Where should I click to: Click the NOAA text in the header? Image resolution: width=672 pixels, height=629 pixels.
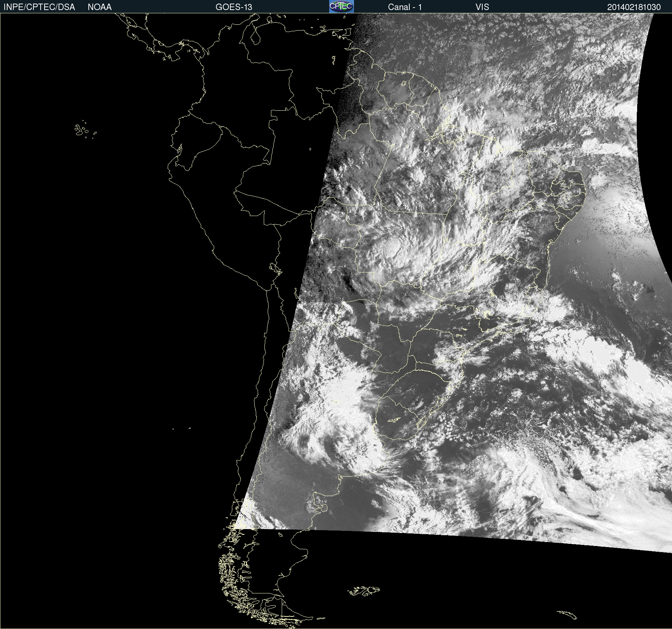[x=100, y=7]
